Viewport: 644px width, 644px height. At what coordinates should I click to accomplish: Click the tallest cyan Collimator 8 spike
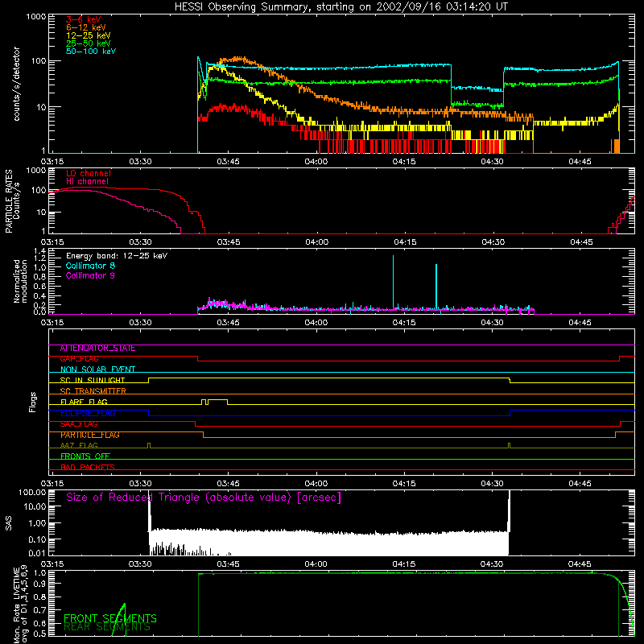pyautogui.click(x=393, y=281)
